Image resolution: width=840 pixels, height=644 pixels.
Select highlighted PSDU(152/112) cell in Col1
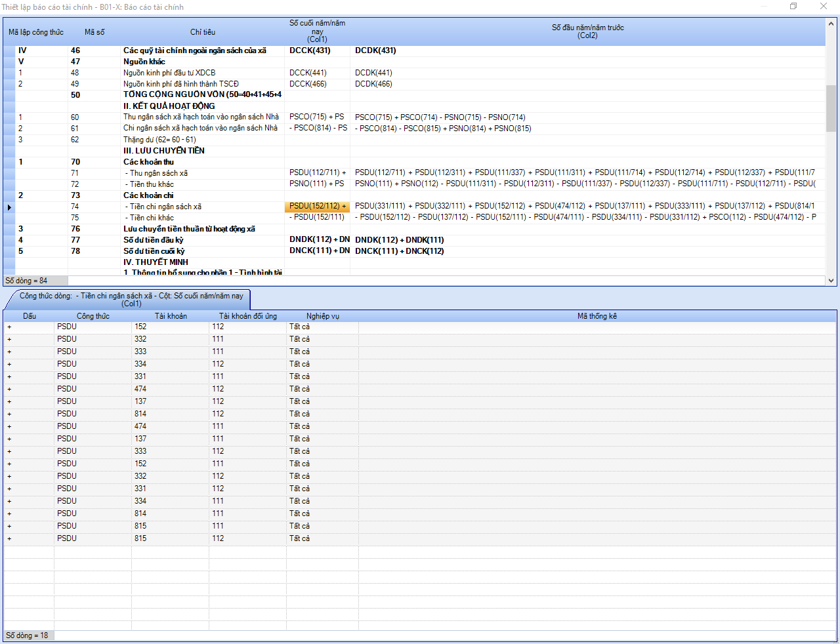click(x=317, y=207)
